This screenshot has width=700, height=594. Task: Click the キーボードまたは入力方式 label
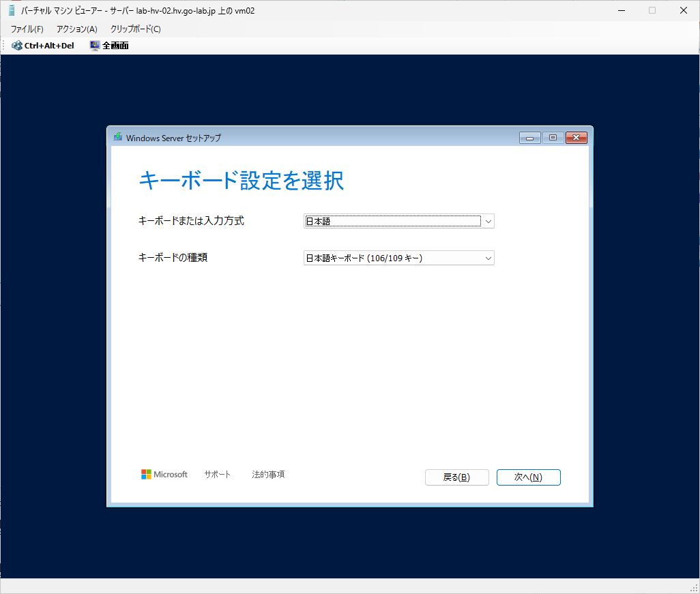click(x=191, y=220)
